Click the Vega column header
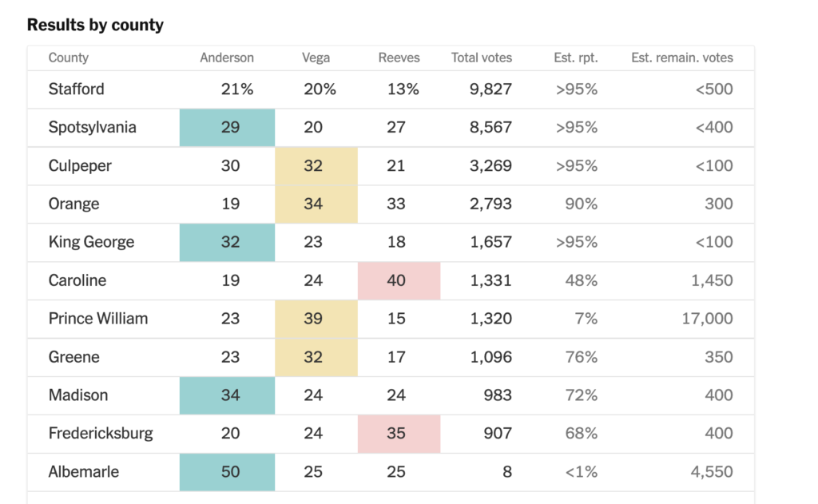 pyautogui.click(x=316, y=58)
